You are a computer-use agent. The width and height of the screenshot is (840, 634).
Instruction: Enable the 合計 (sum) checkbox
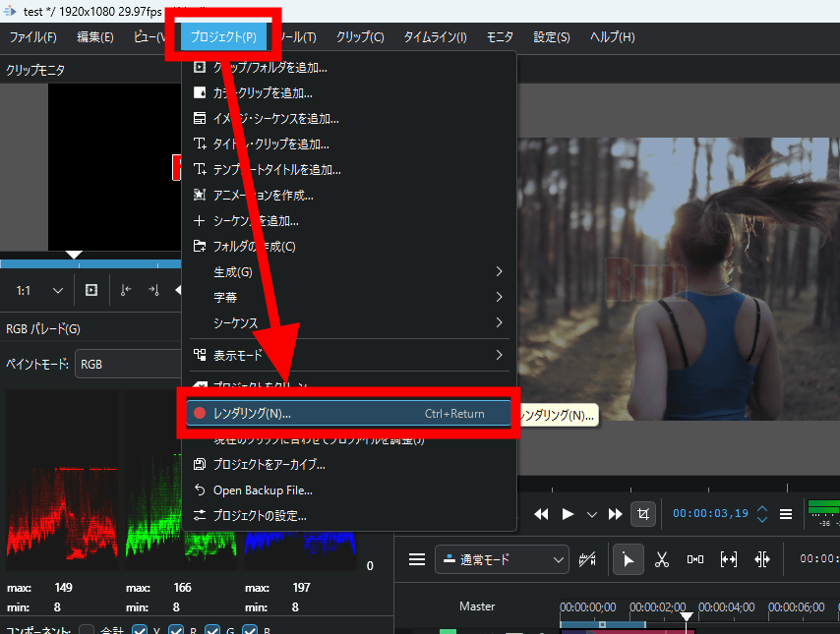tap(87, 630)
